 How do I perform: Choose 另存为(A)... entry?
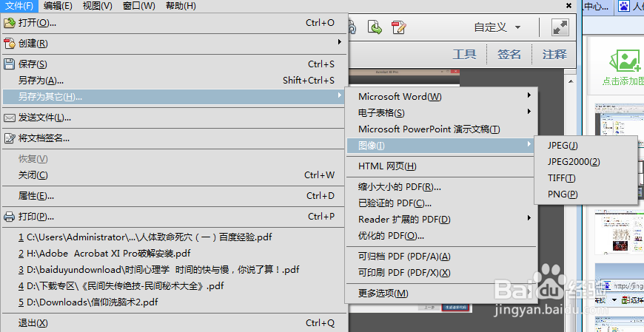click(174, 81)
